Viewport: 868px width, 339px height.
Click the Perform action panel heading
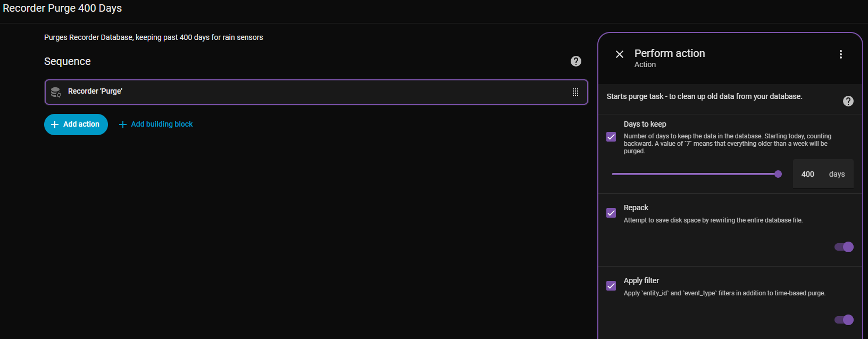click(x=670, y=54)
